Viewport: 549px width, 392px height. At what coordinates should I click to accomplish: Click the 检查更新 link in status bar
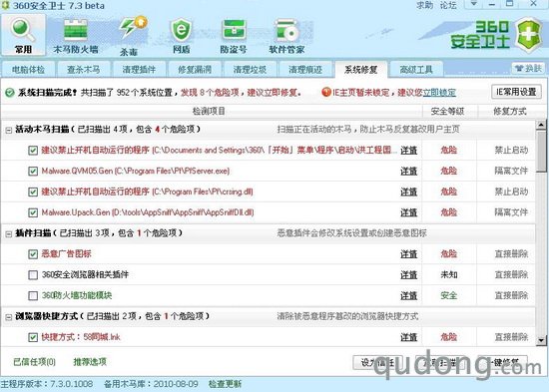pos(225,384)
